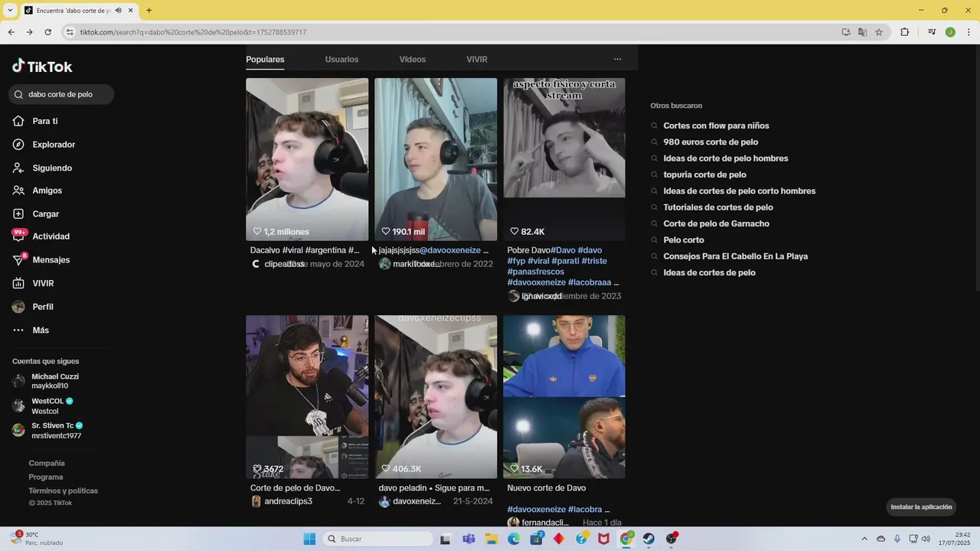980x551 pixels.
Task: Open tab search dropdown arrow in Chrome
Action: tap(10, 11)
